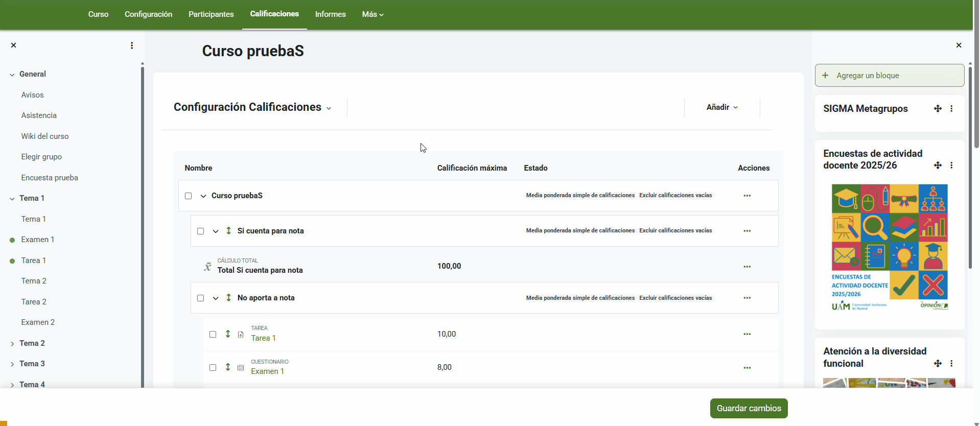Click move arrows icon for Tarea 1
This screenshot has height=426, width=980.
228,334
